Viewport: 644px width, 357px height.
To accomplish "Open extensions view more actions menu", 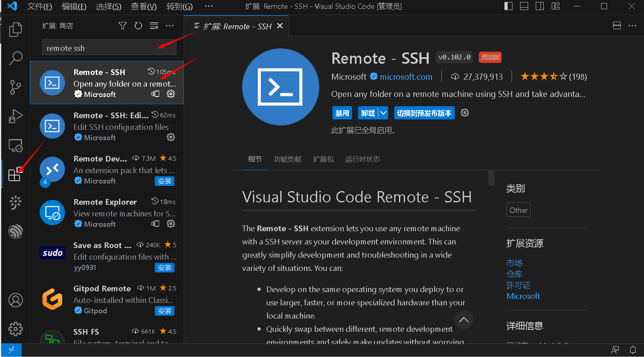I will click(x=170, y=26).
